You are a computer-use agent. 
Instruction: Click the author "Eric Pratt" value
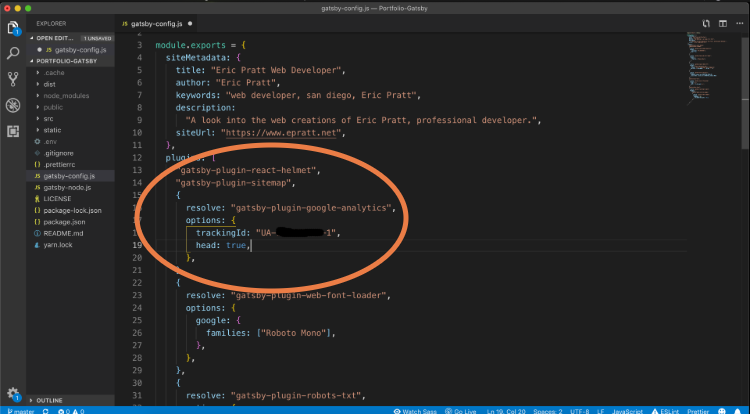[245, 82]
